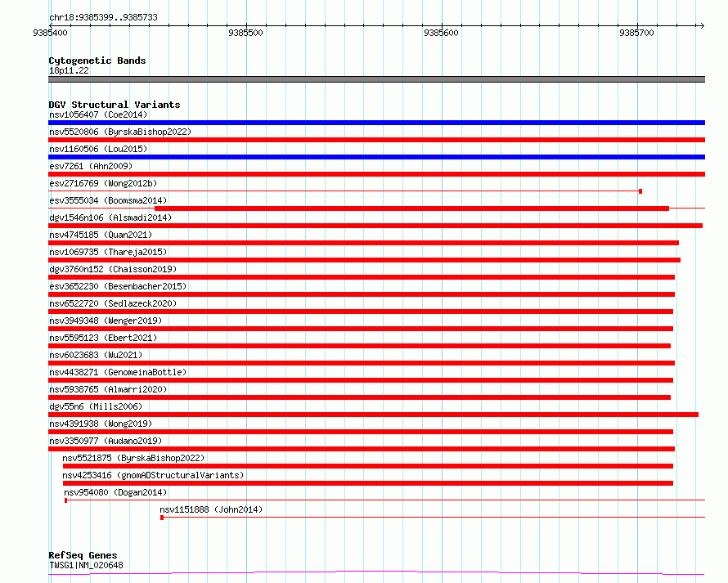Open nsv4253416 (gnomADStructuralVariants) variant

pos(153,475)
